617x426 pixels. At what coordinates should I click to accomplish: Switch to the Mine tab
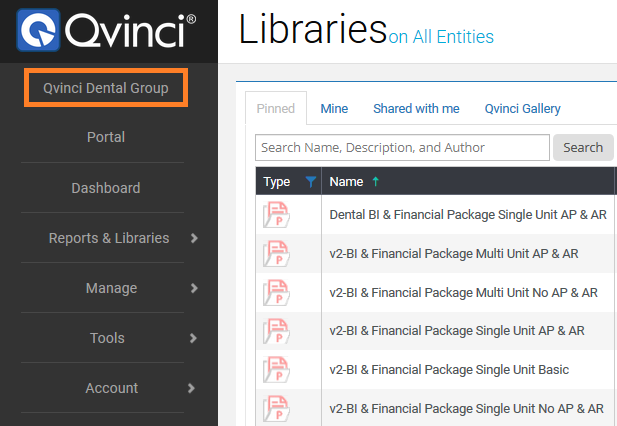334,108
